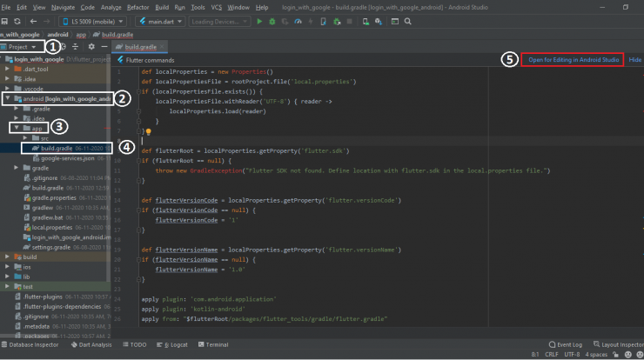Open the Event Log panel
The image size is (644, 360).
pyautogui.click(x=566, y=345)
